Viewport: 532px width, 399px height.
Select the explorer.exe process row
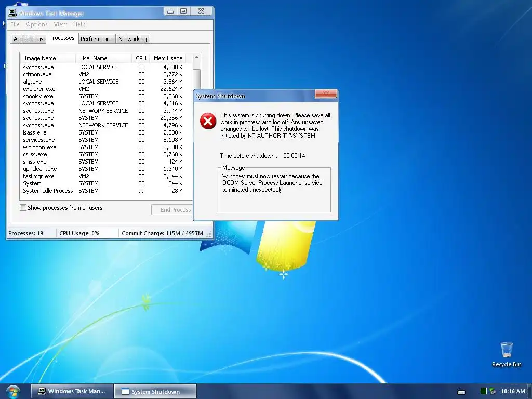click(103, 89)
